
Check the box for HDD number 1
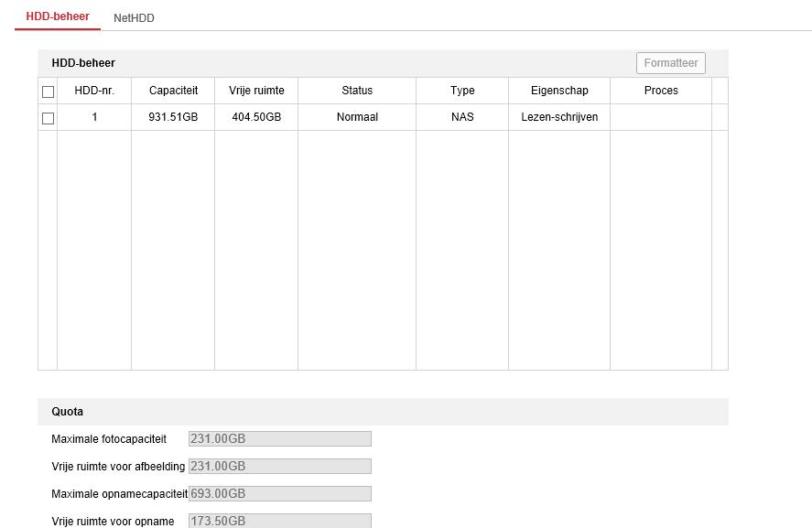(x=49, y=118)
